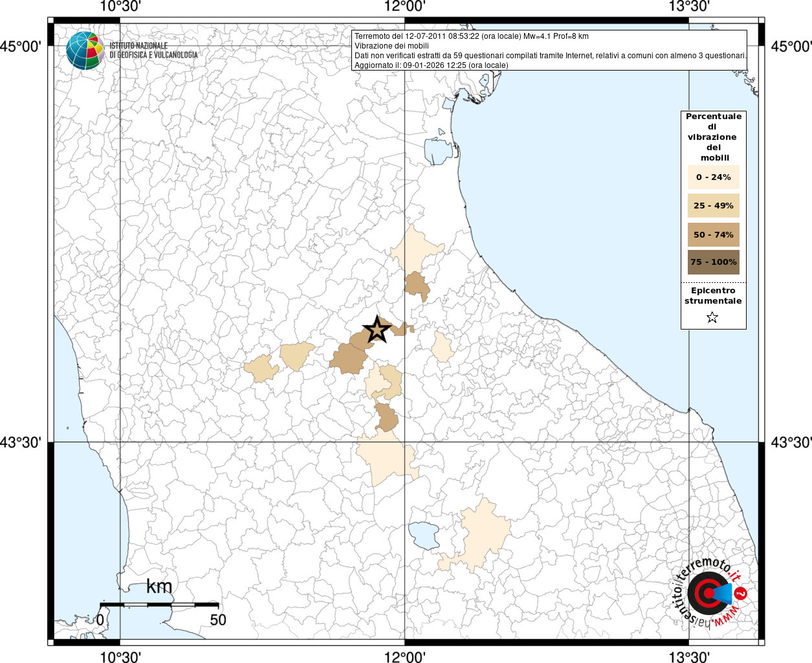The image size is (812, 663).
Task: Click the INGV globe logo
Action: coord(85,51)
